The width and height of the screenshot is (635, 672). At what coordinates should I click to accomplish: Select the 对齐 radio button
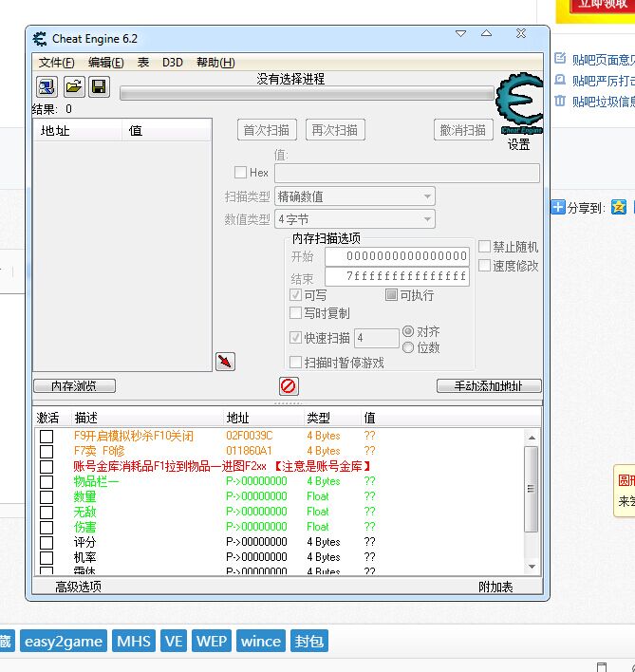pyautogui.click(x=408, y=331)
